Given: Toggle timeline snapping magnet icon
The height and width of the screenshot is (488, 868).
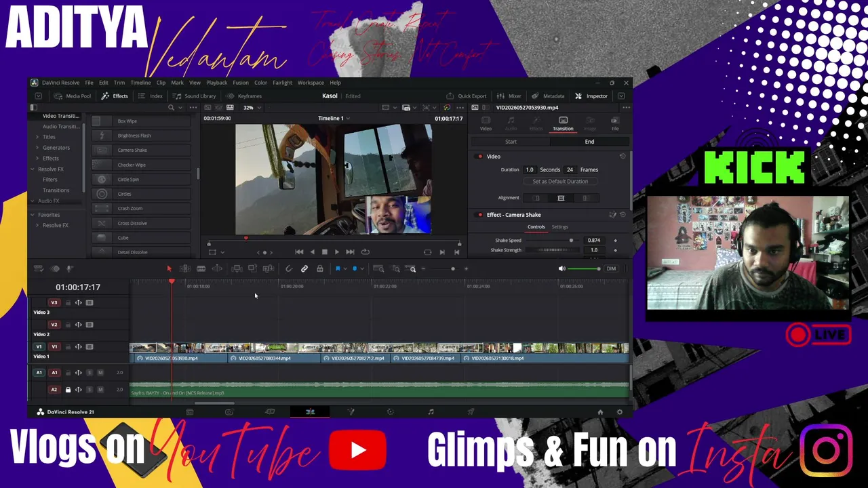Looking at the screenshot, I should (289, 269).
